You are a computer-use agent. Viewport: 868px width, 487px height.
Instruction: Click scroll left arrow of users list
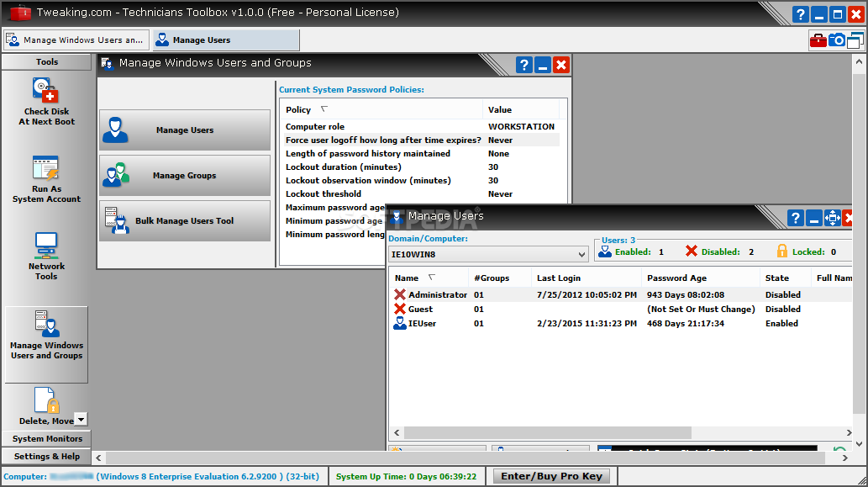tap(397, 432)
